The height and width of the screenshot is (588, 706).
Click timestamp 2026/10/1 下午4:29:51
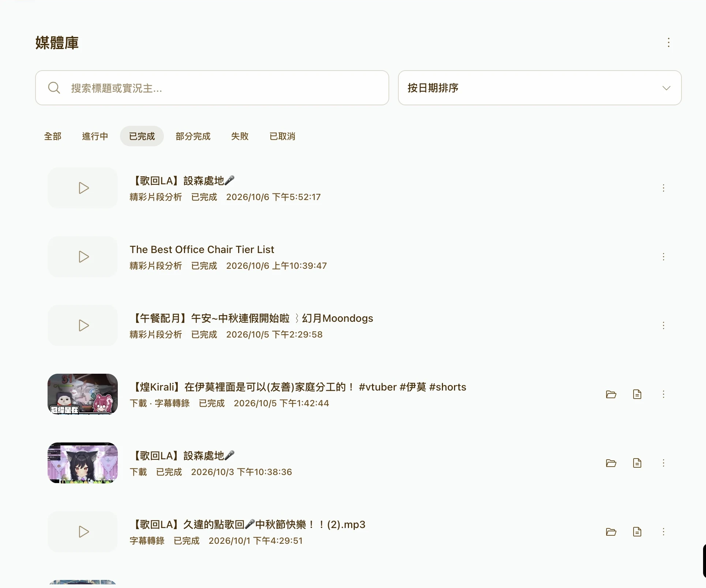pyautogui.click(x=256, y=541)
